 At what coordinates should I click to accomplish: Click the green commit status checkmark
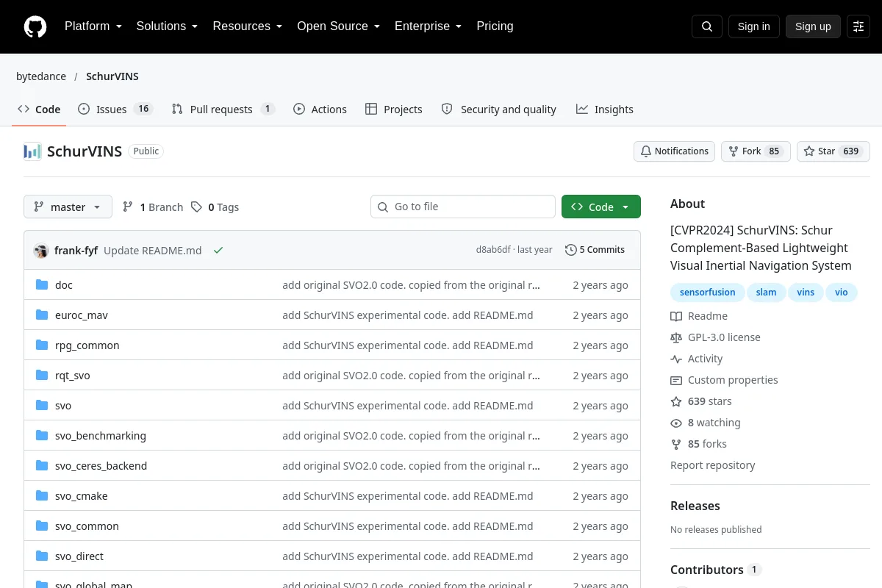click(218, 250)
